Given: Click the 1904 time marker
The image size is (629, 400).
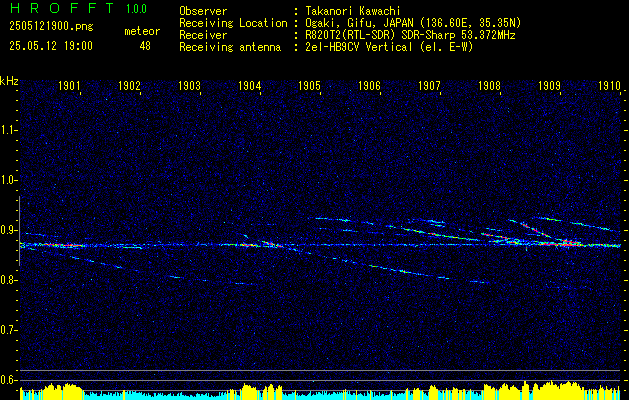Looking at the screenshot, I should (250, 85).
